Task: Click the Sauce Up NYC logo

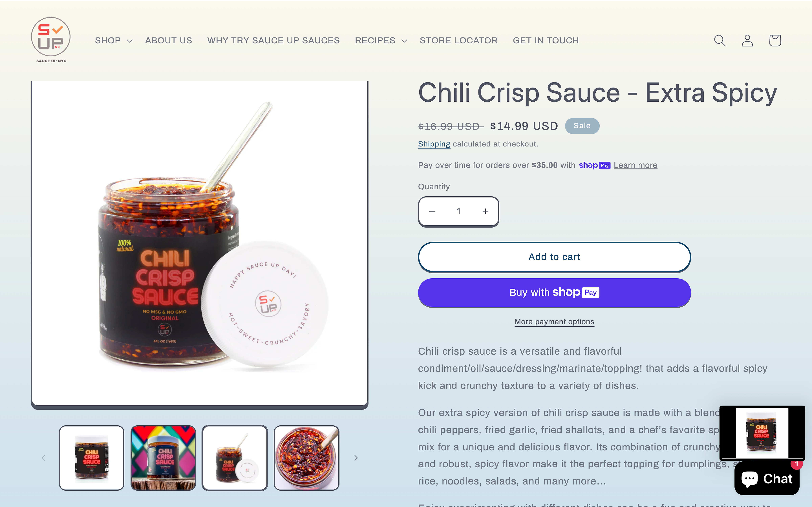Action: [x=51, y=40]
